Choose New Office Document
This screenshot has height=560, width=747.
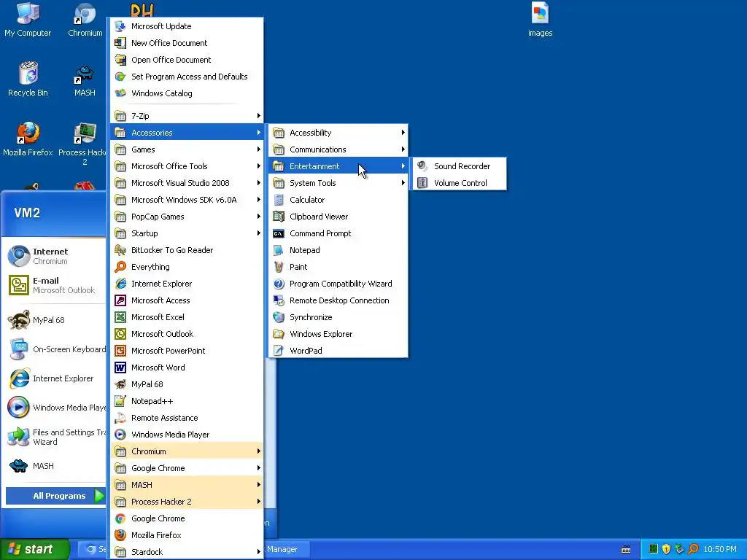point(187,43)
